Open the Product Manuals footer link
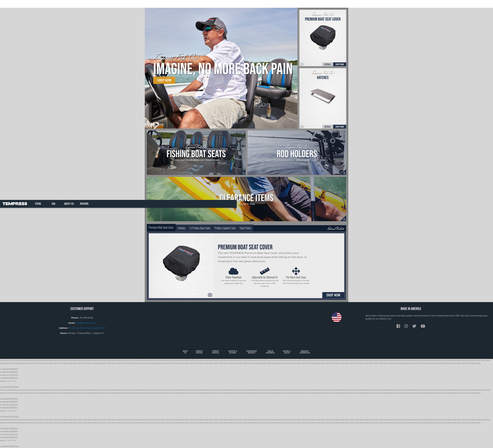 point(216,352)
